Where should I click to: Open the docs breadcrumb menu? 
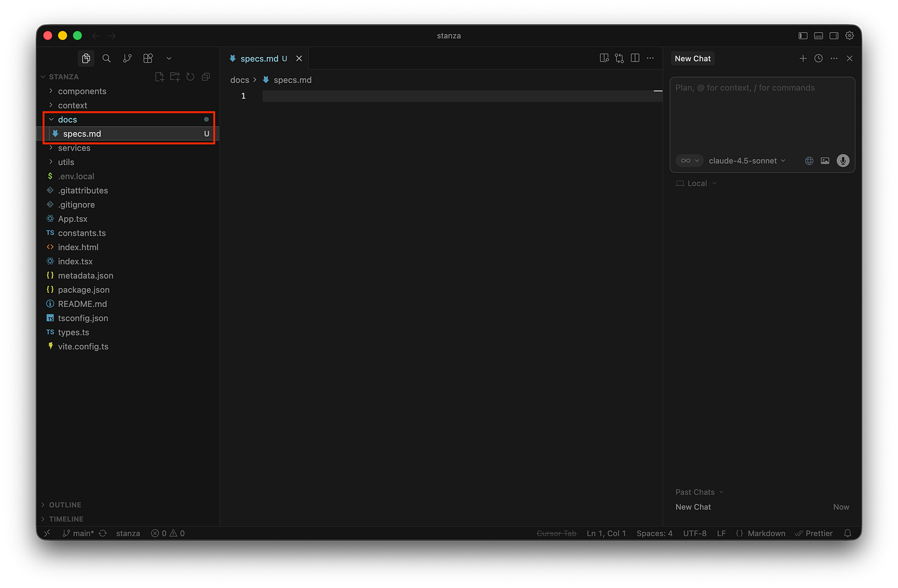point(239,80)
